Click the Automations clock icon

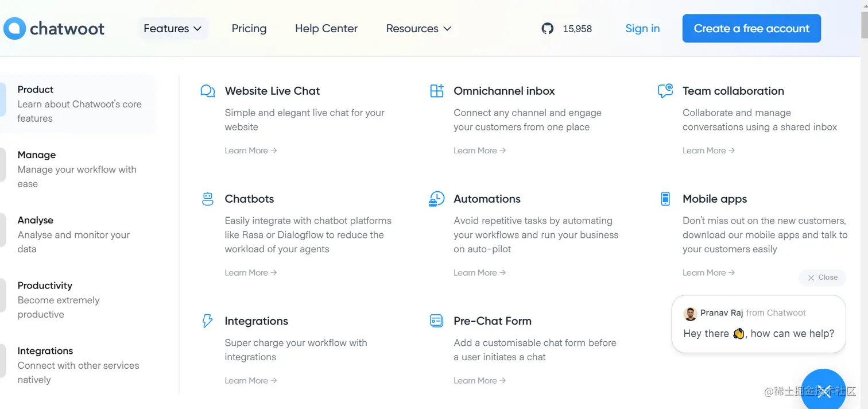pos(437,199)
